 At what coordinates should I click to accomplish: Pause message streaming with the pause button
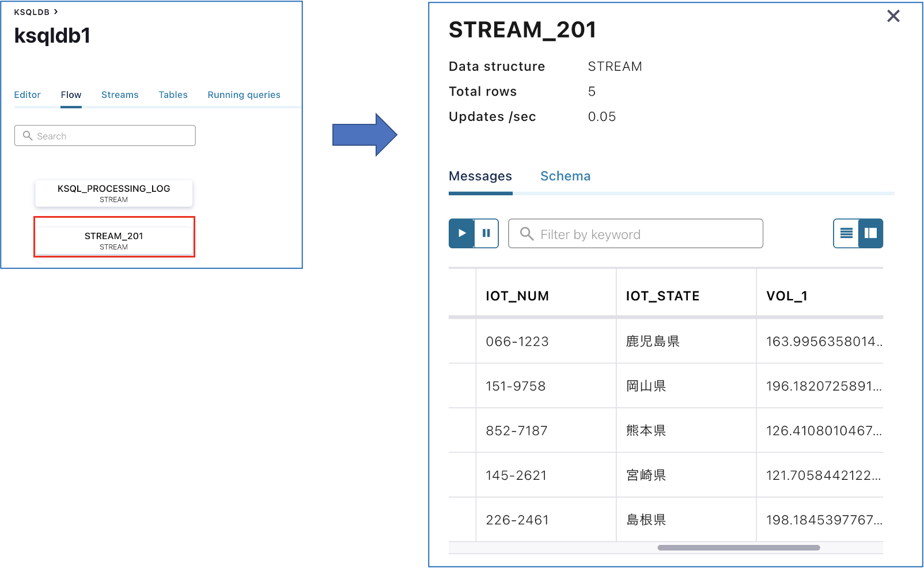tap(486, 233)
